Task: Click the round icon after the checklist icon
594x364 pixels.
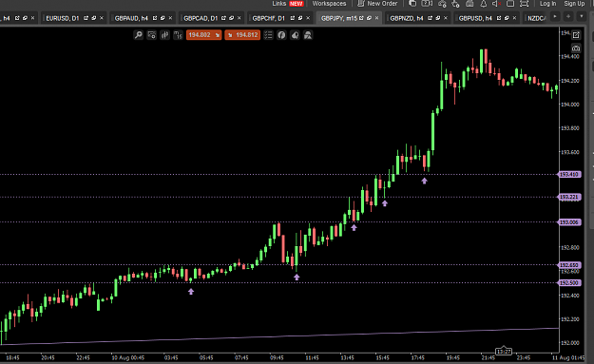Action: point(281,35)
